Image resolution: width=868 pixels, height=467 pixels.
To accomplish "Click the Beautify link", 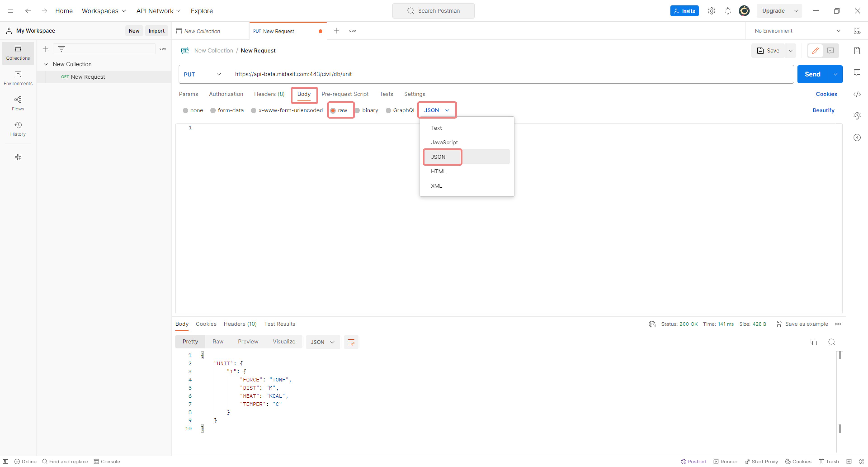I will click(x=823, y=111).
